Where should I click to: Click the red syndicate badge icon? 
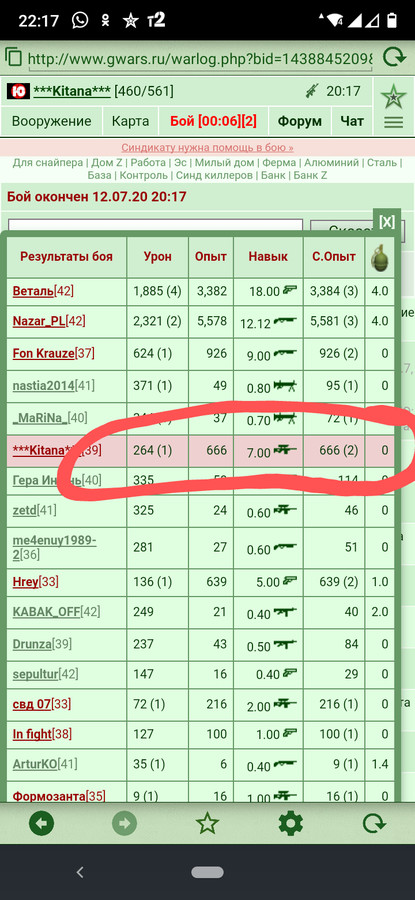coord(18,91)
